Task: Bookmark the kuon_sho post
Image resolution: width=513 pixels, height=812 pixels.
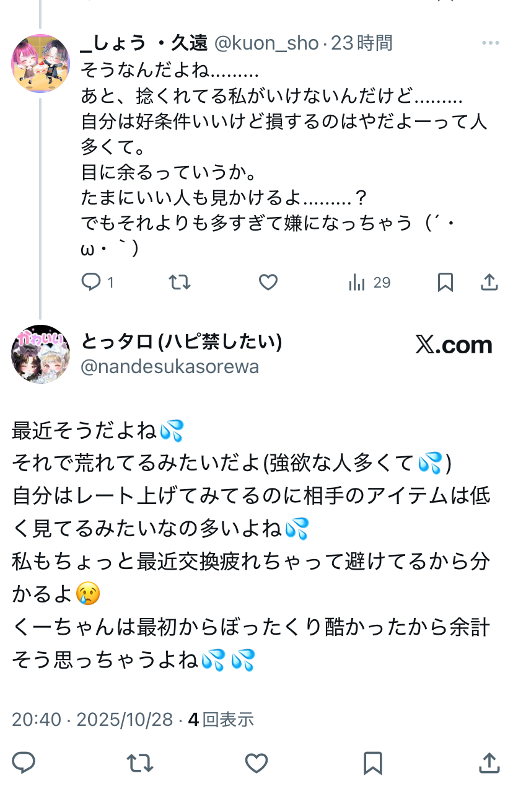Action: pos(445,283)
